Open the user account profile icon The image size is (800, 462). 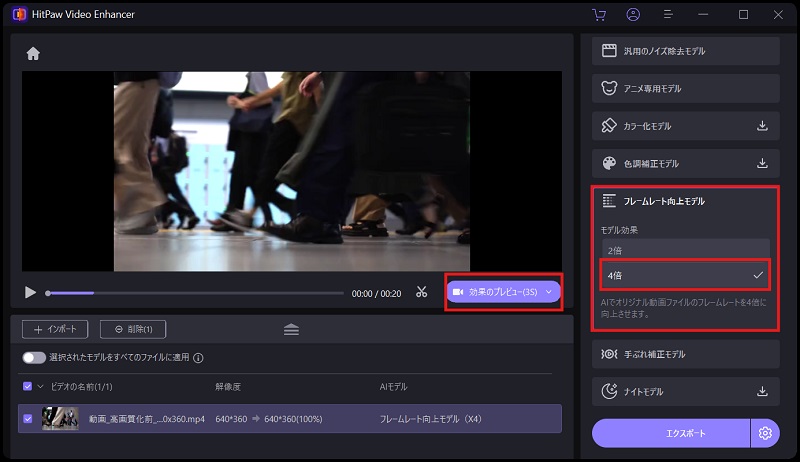coord(633,15)
